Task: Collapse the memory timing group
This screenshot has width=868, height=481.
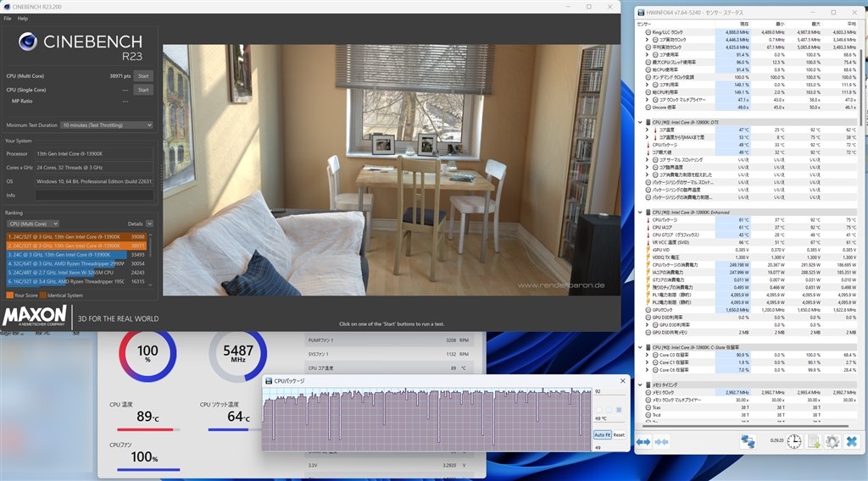Action: (x=641, y=384)
